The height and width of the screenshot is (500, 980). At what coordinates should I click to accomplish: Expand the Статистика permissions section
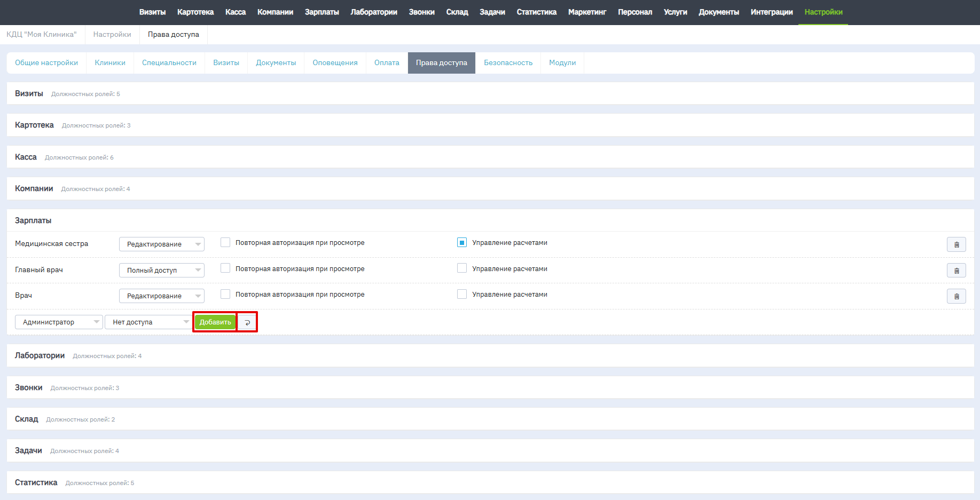point(36,482)
